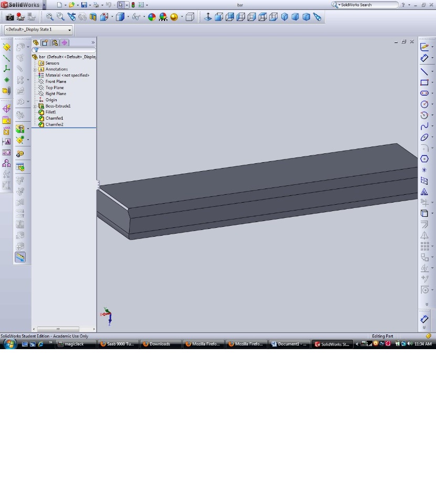This screenshot has width=436, height=504.
Task: Choose the Ellipse sketch tool
Action: [424, 137]
